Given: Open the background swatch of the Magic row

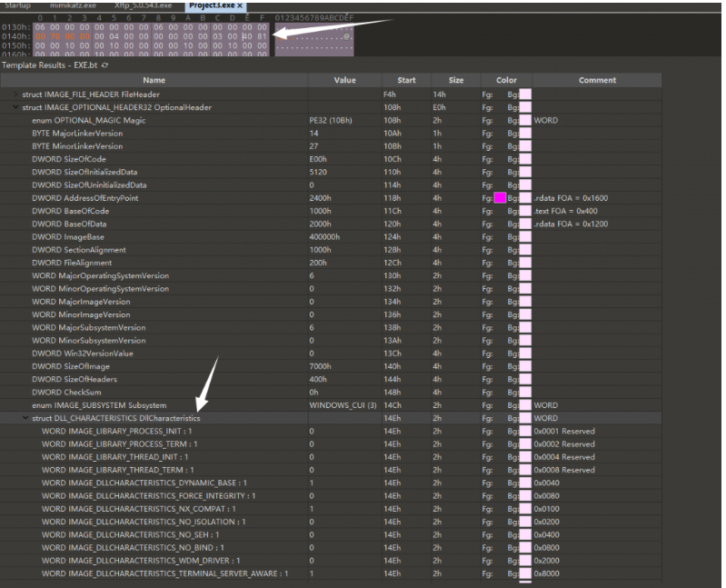Looking at the screenshot, I should 525,120.
